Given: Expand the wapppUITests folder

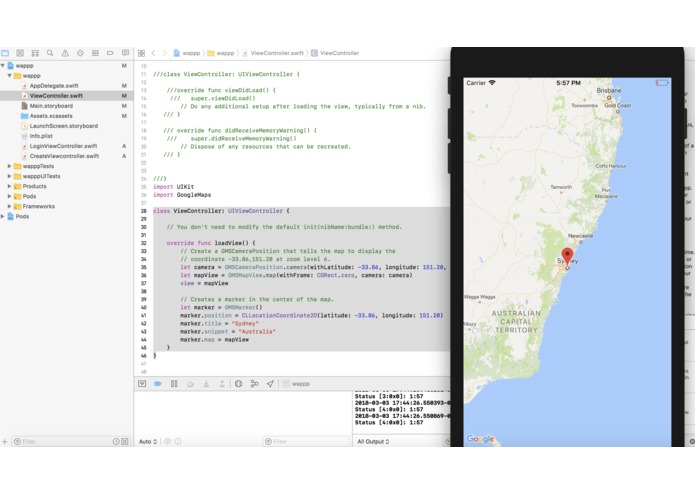Looking at the screenshot, I should click(9, 176).
